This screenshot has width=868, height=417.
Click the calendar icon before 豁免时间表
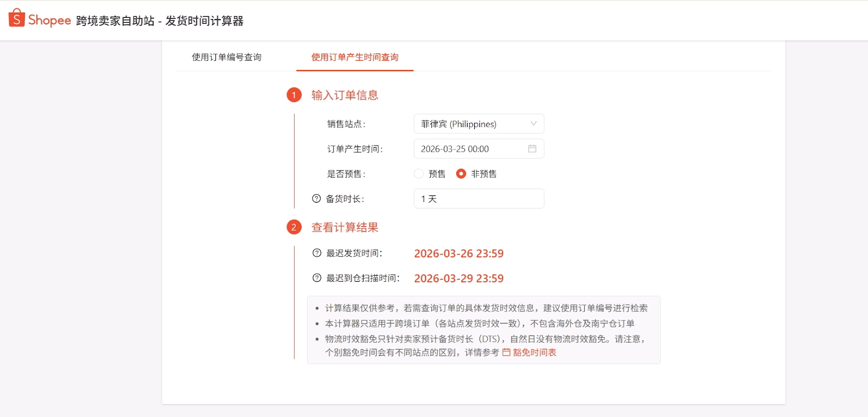tap(506, 352)
